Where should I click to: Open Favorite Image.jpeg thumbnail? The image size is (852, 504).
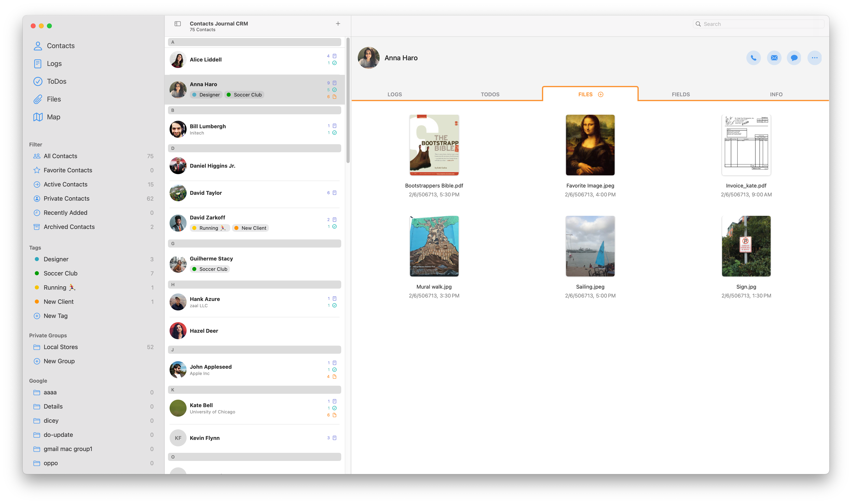point(590,145)
